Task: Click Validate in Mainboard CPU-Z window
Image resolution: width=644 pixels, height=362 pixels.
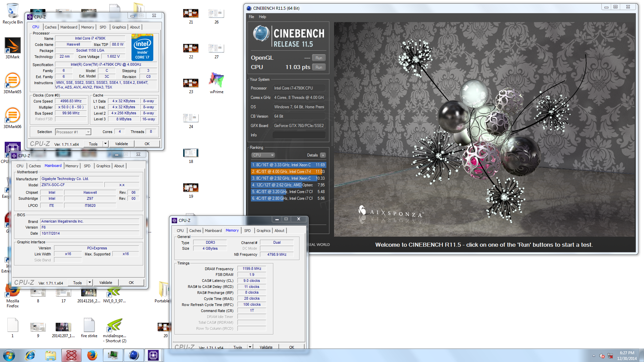Action: pyautogui.click(x=106, y=283)
